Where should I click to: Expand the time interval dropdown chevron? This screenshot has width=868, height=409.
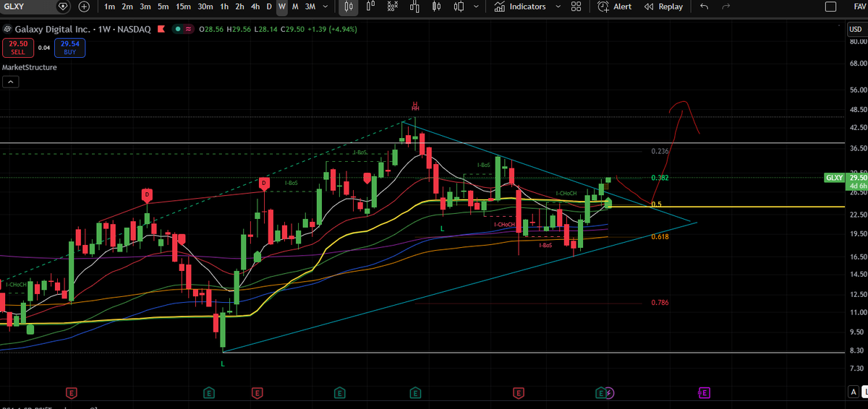325,7
